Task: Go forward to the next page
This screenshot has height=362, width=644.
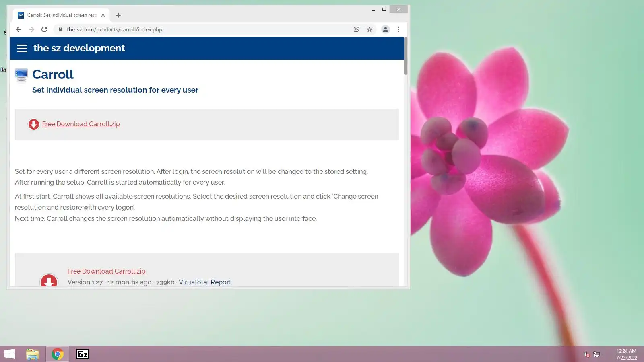Action: click(x=31, y=29)
